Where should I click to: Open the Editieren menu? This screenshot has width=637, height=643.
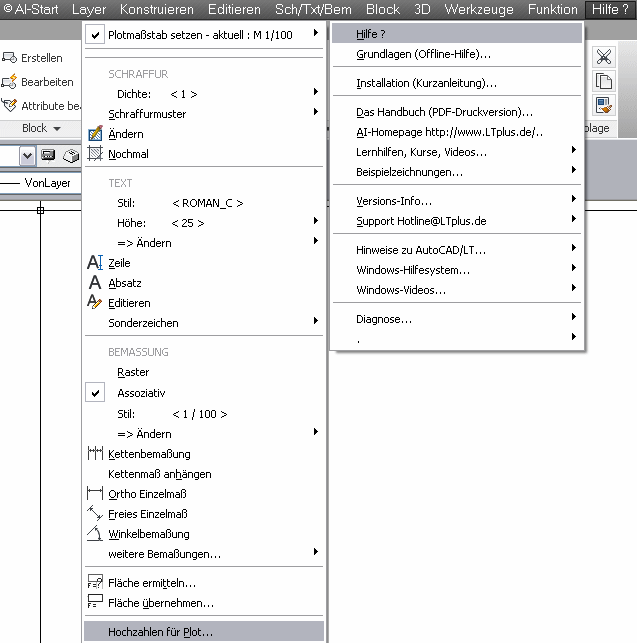[234, 9]
